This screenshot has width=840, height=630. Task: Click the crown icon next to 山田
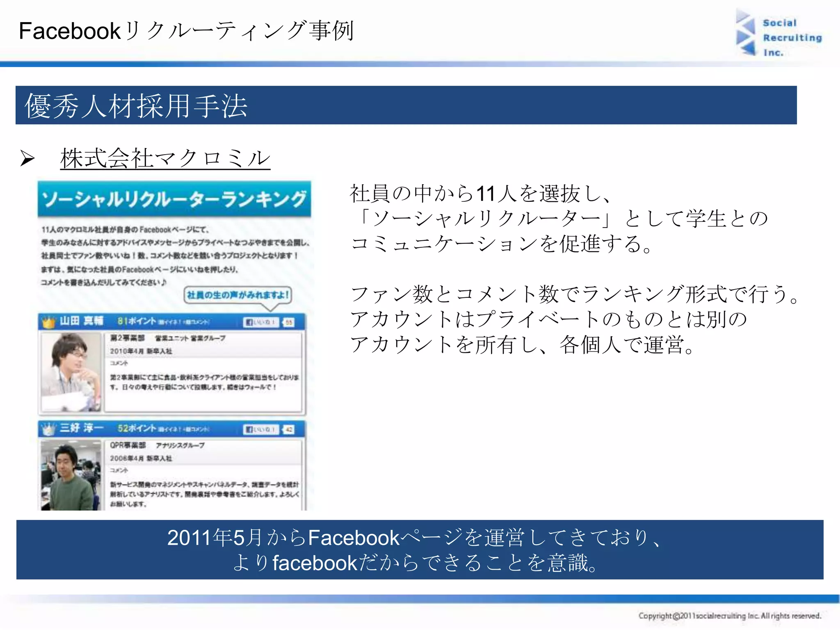pyautogui.click(x=48, y=322)
